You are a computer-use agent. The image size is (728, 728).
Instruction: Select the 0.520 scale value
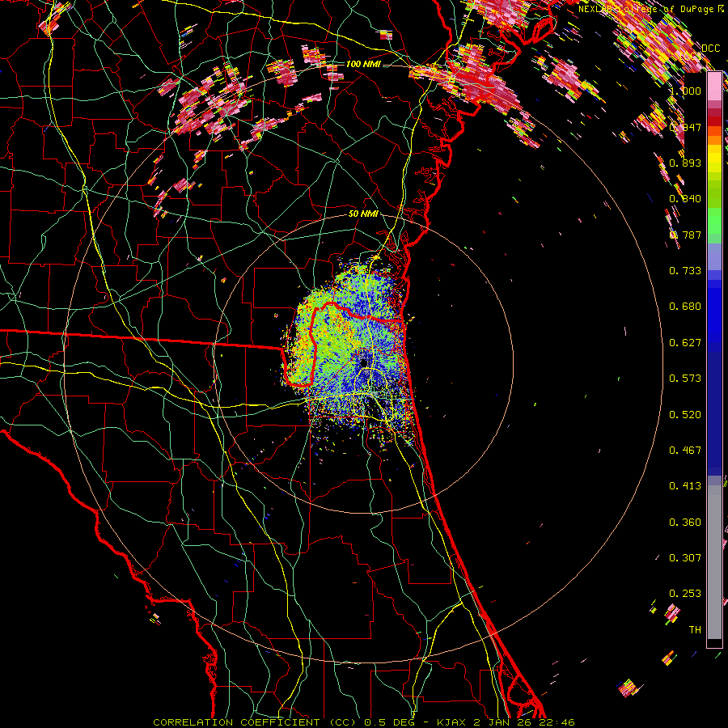[685, 415]
